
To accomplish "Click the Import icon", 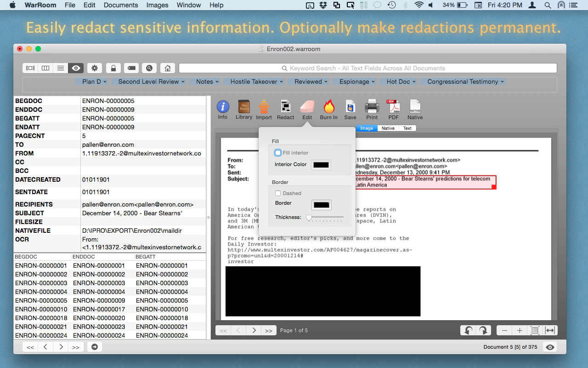I will [264, 107].
